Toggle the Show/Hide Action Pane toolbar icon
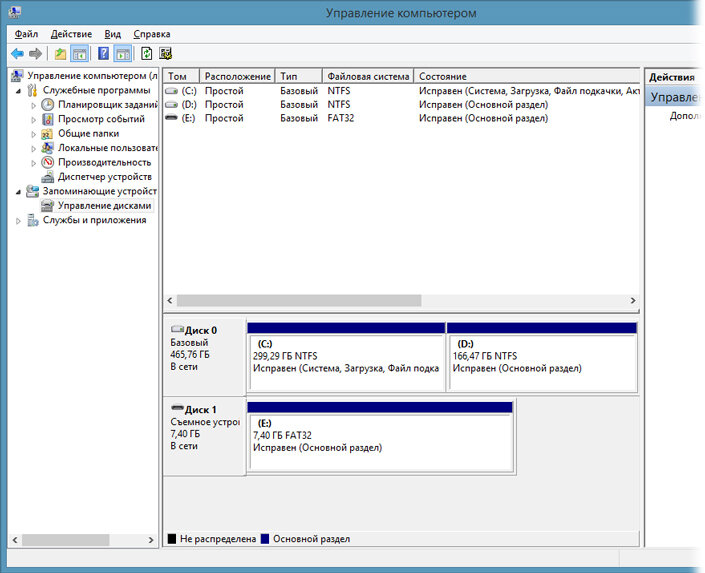 [x=123, y=54]
